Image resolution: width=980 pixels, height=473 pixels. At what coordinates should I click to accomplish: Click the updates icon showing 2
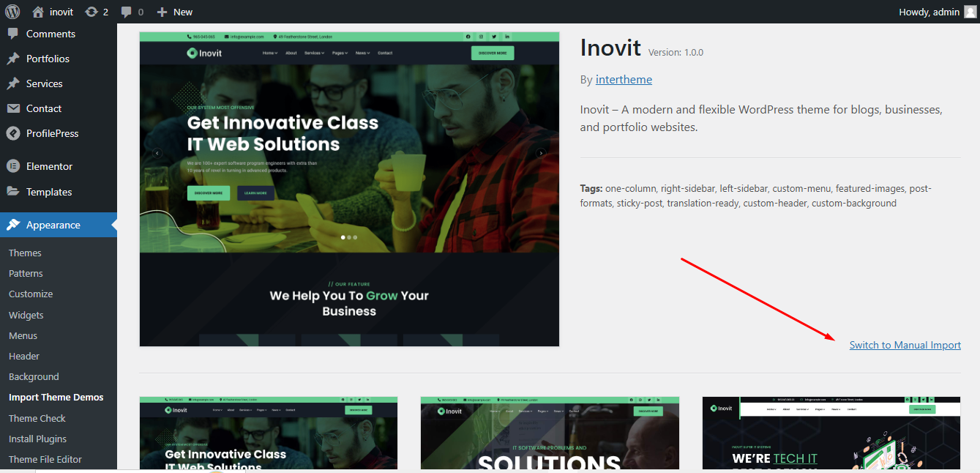[x=91, y=12]
